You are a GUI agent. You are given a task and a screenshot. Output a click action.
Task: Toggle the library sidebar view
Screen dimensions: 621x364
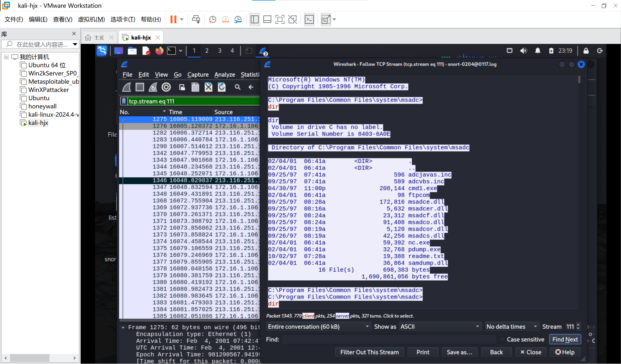click(x=254, y=19)
